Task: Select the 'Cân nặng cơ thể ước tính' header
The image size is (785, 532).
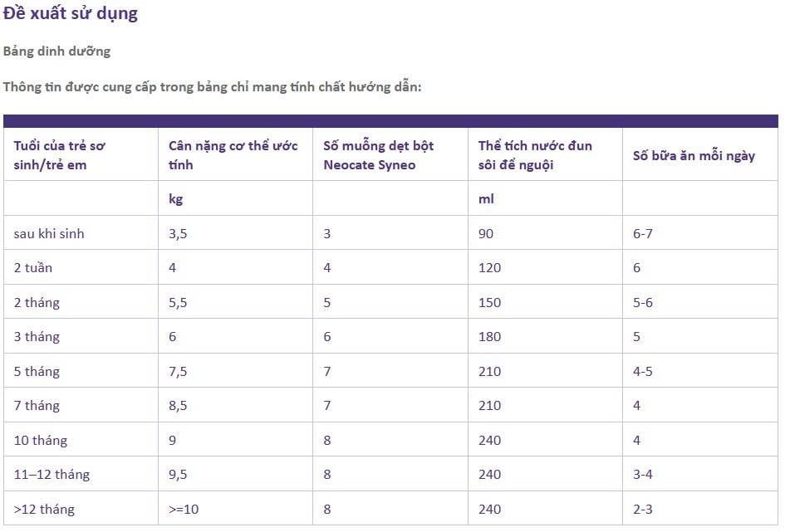Action: tap(233, 155)
